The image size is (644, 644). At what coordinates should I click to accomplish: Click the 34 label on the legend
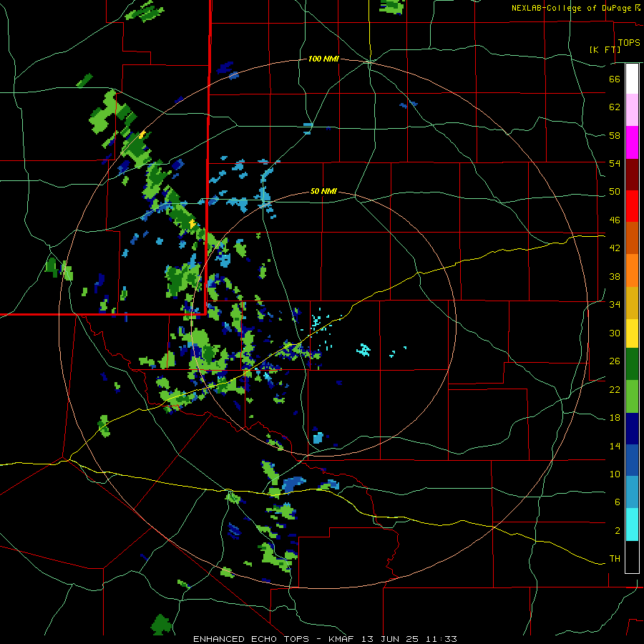coord(615,305)
